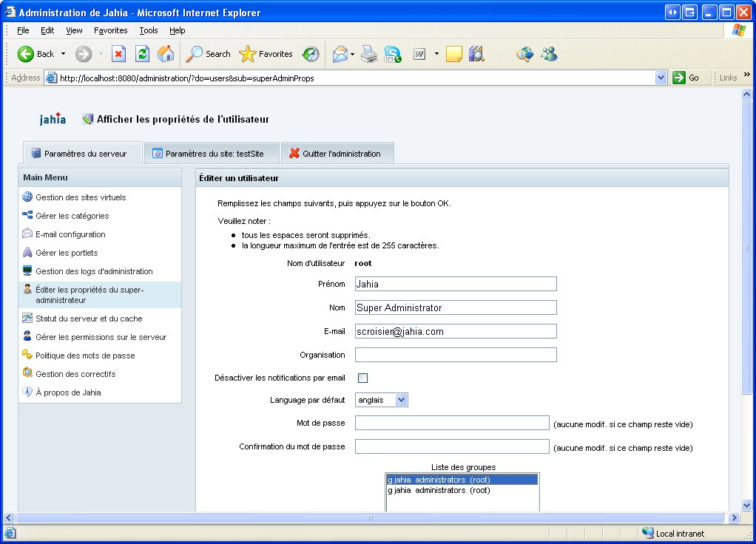The width and height of the screenshot is (756, 544).
Task: Click Gestion des correctifs icon
Action: [27, 373]
